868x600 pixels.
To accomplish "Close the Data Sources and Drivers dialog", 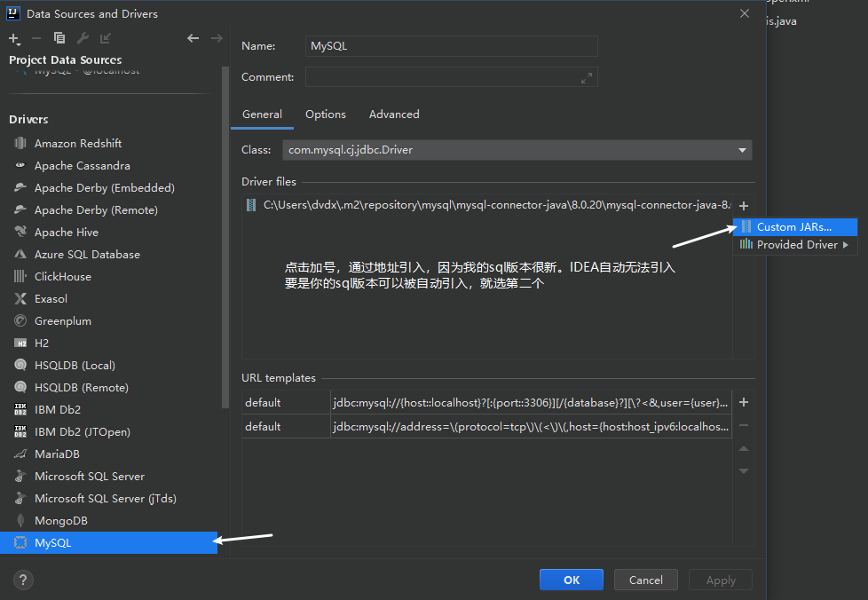I will click(x=745, y=13).
